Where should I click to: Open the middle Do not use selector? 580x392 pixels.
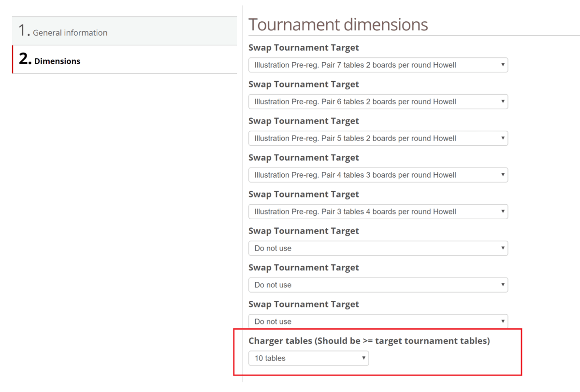coord(378,285)
